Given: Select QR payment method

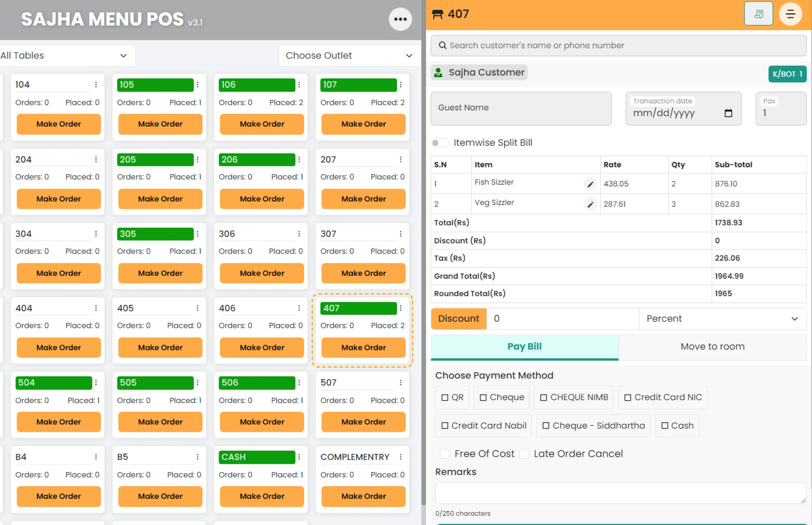Looking at the screenshot, I should (x=452, y=398).
